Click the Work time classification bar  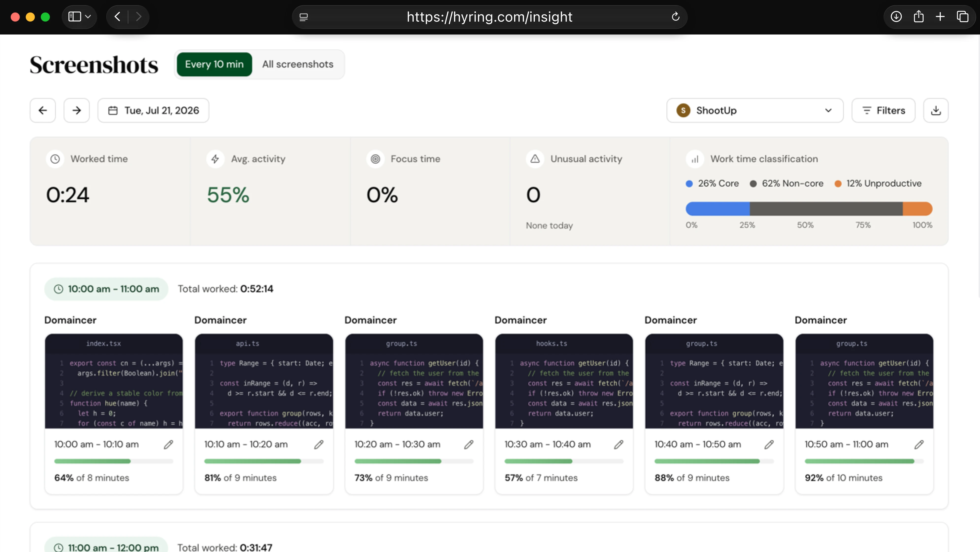(x=809, y=209)
